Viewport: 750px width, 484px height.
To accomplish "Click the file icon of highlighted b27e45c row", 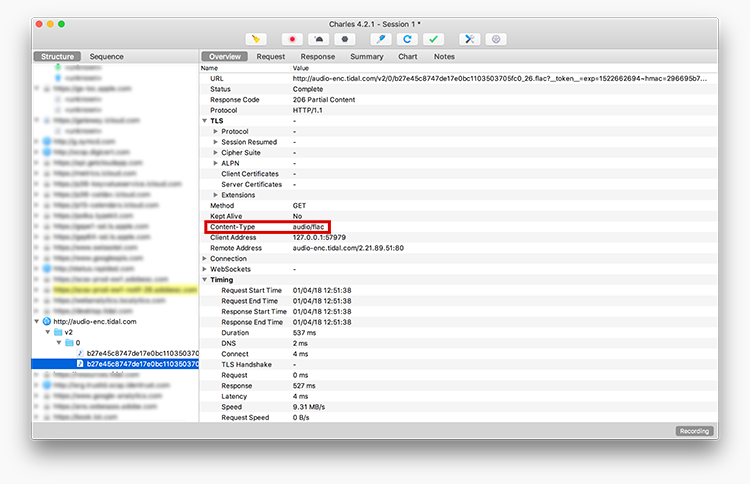I will click(80, 363).
